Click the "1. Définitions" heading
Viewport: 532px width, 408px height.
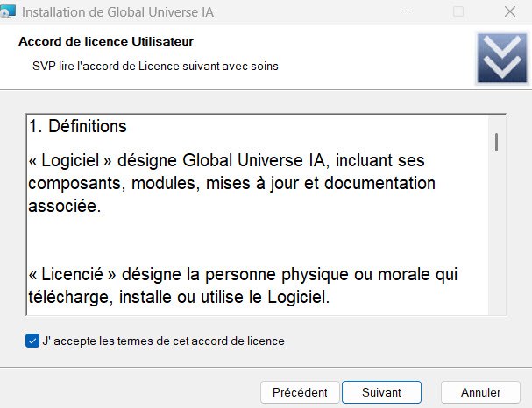coord(78,127)
